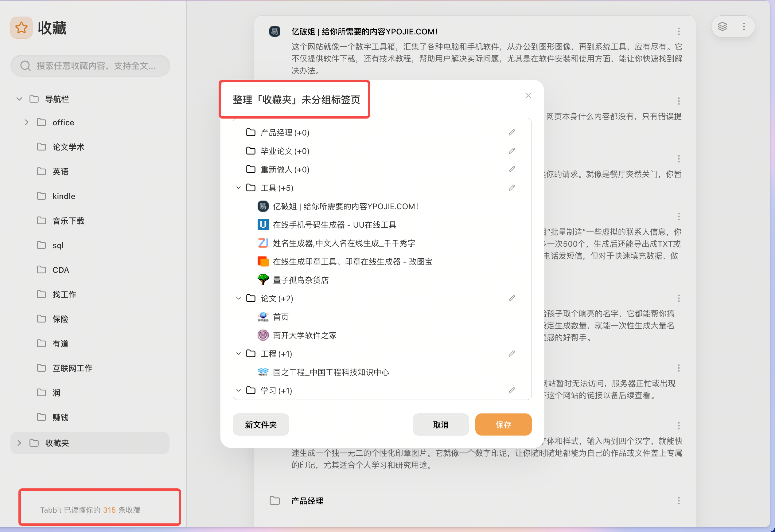The image size is (775, 532).
Task: Click the UU在线工具 favicon in dialog
Action: point(263,225)
